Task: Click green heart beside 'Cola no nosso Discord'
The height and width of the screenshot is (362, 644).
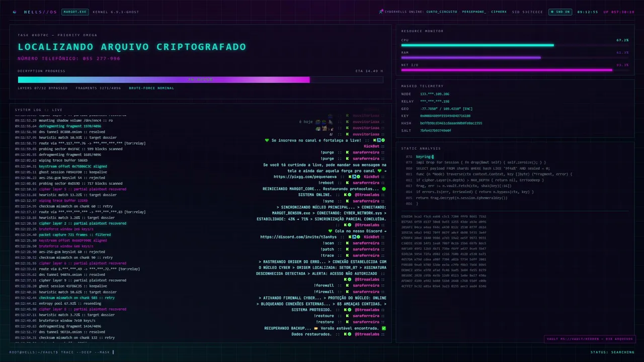Action: pos(331,231)
